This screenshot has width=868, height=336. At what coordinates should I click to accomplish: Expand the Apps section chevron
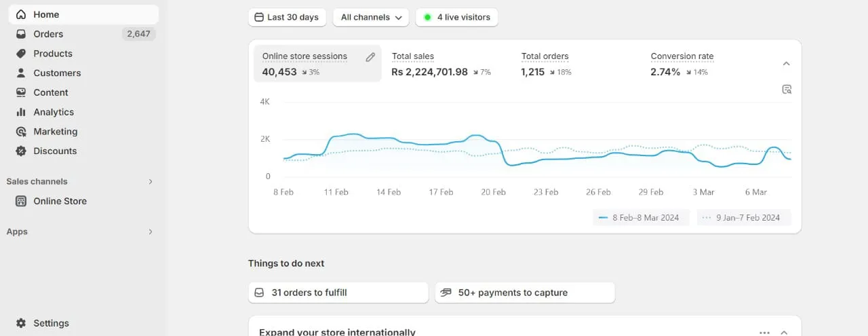coord(151,232)
